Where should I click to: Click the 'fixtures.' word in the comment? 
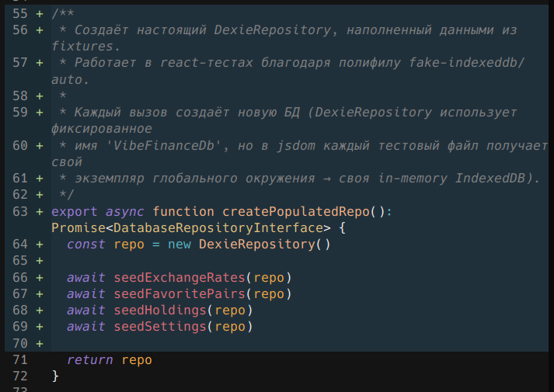coord(86,47)
